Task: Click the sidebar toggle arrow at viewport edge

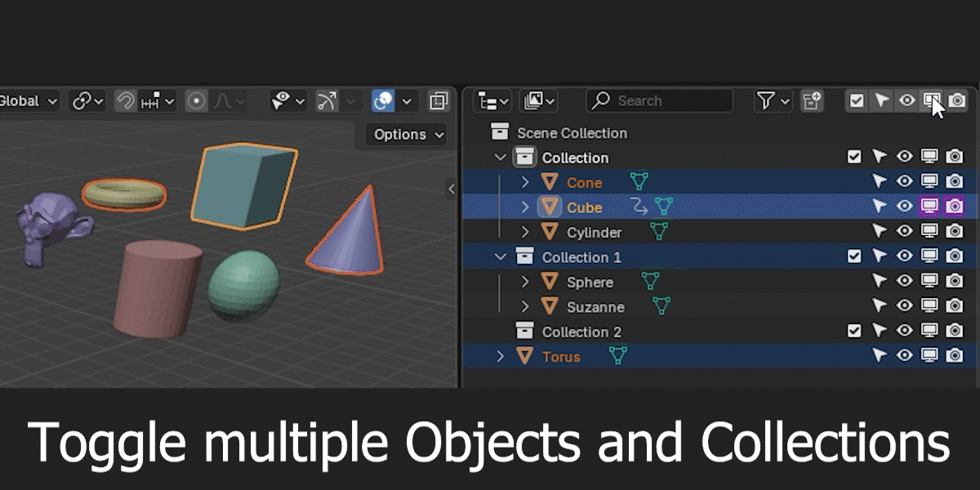Action: (452, 189)
